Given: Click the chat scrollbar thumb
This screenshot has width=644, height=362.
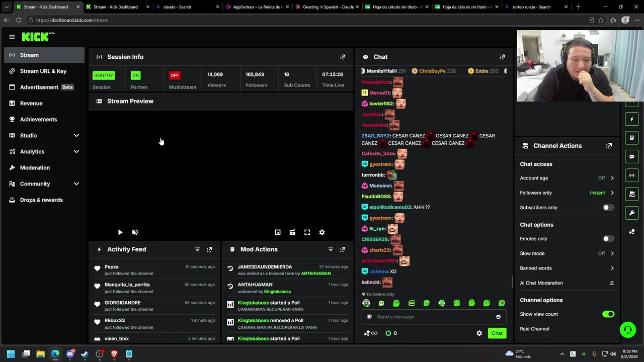Looking at the screenshot, I should click(x=513, y=282).
